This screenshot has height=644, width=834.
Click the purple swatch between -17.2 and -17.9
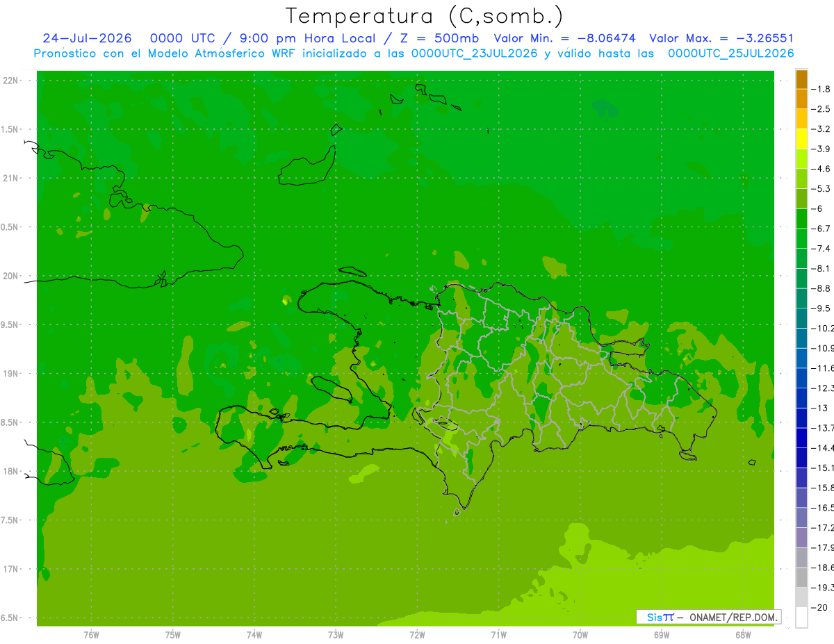[801, 538]
